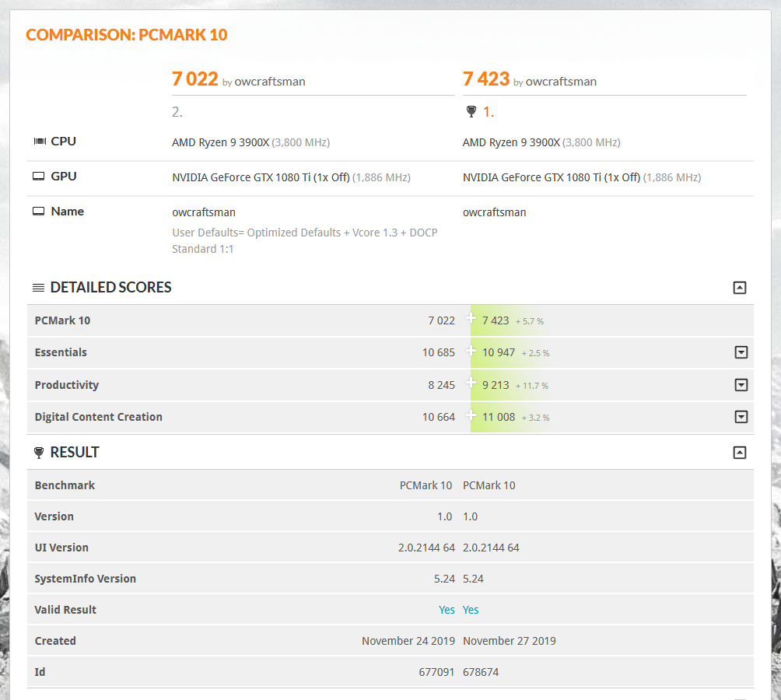Open the 7 022 score result

195,79
